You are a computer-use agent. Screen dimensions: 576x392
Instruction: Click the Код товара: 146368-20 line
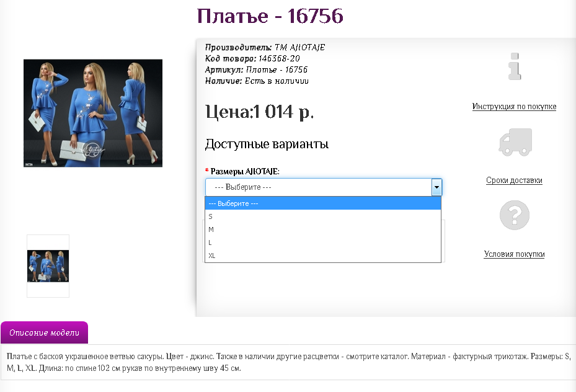click(252, 58)
